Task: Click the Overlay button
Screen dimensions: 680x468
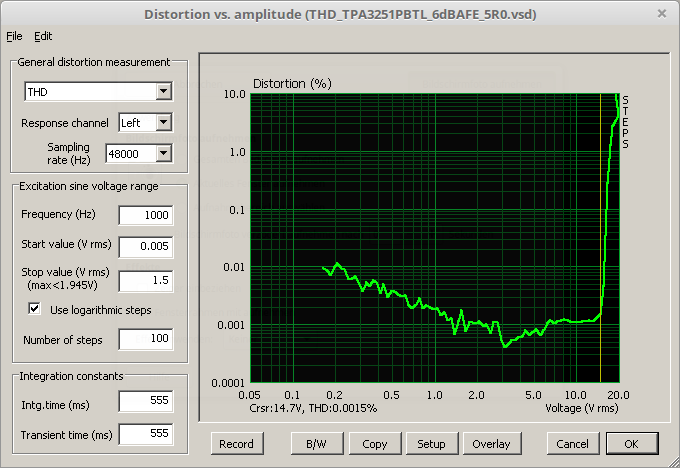Action: [x=492, y=444]
